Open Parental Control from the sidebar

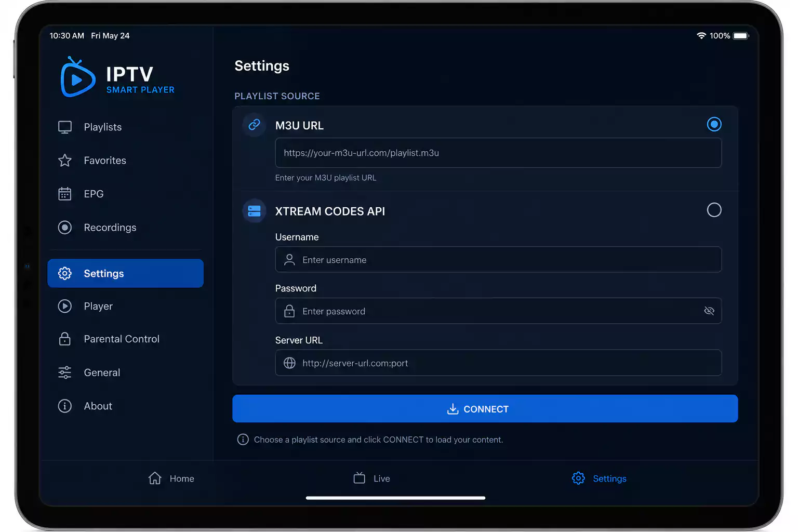[125, 339]
